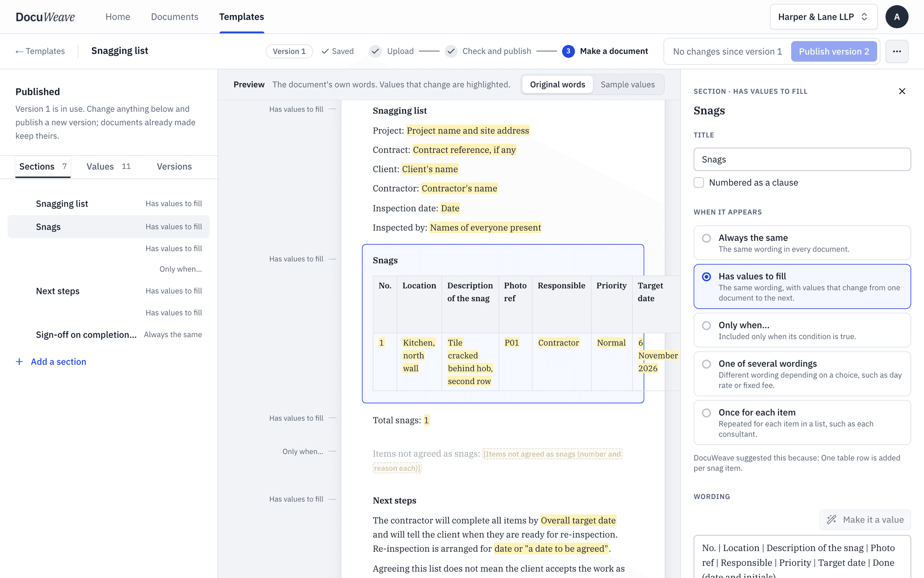The height and width of the screenshot is (578, 924).
Task: Open the Version 1 pill selector
Action: coord(289,51)
